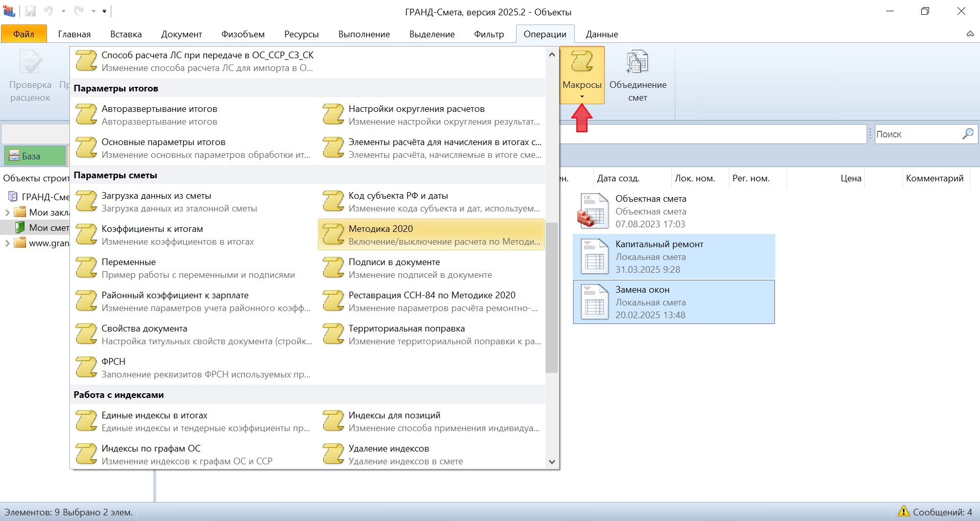Run the ФРСН macro
The width and height of the screenshot is (980, 521).
[194, 368]
